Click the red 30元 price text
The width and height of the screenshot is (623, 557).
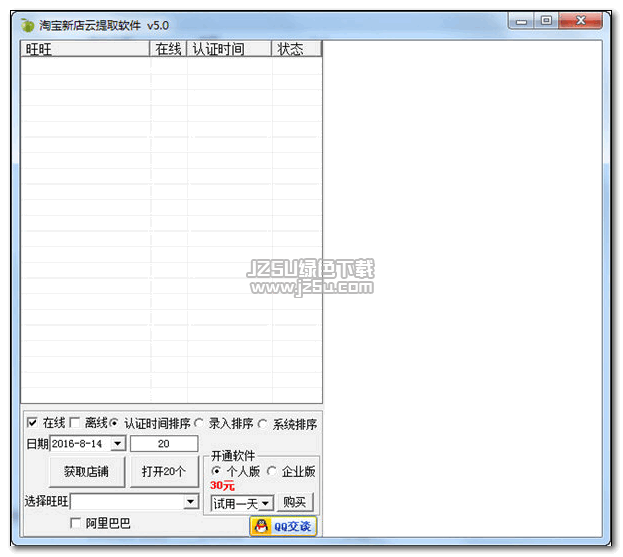[222, 485]
